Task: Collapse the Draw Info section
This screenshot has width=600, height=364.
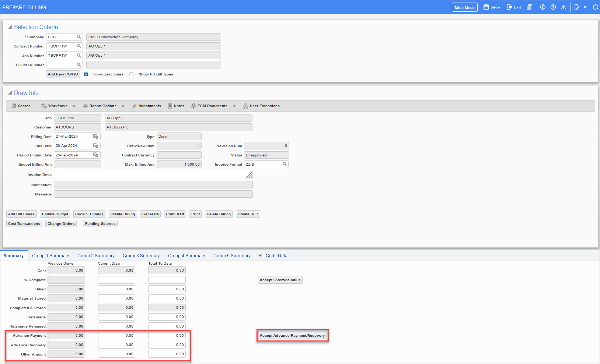Action: click(10, 93)
